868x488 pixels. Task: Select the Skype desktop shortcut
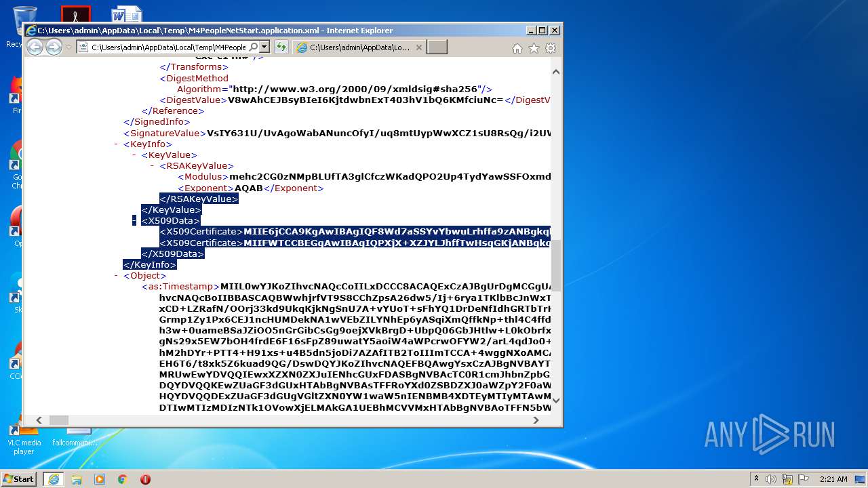[15, 293]
